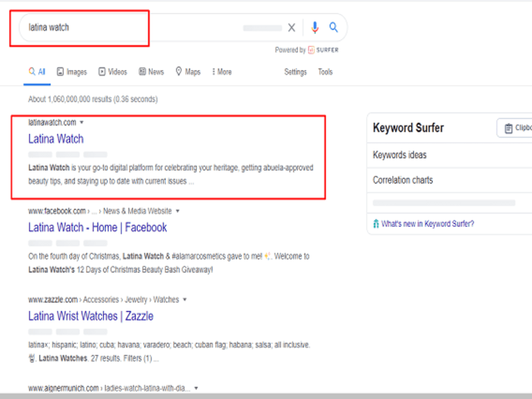The height and width of the screenshot is (399, 532).
Task: Open the Settings menu under the search bar
Action: (x=295, y=72)
